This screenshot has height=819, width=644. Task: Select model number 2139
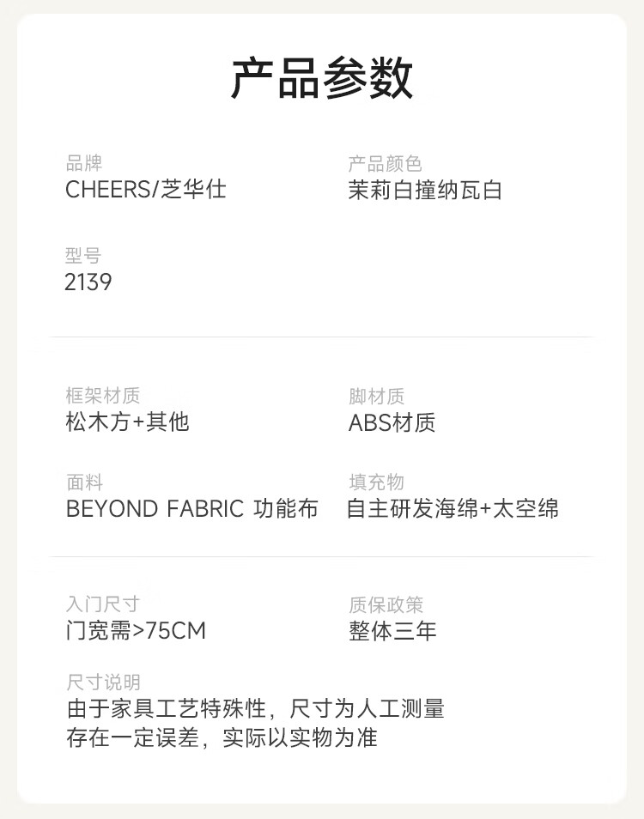(x=88, y=282)
